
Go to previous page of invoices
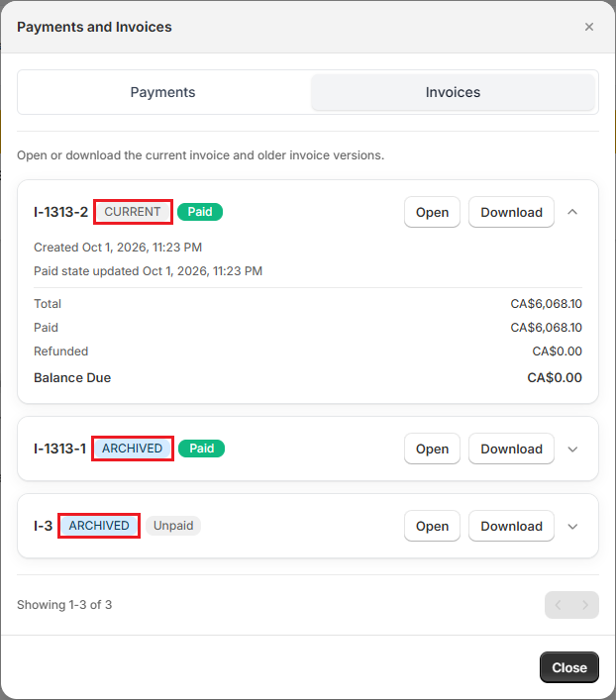[x=558, y=605]
